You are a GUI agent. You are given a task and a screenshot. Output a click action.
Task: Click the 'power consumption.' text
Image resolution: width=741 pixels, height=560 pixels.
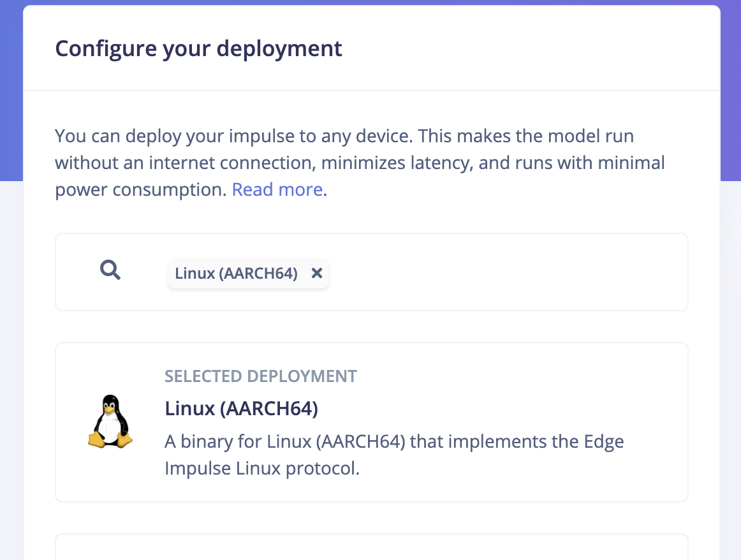tap(141, 190)
